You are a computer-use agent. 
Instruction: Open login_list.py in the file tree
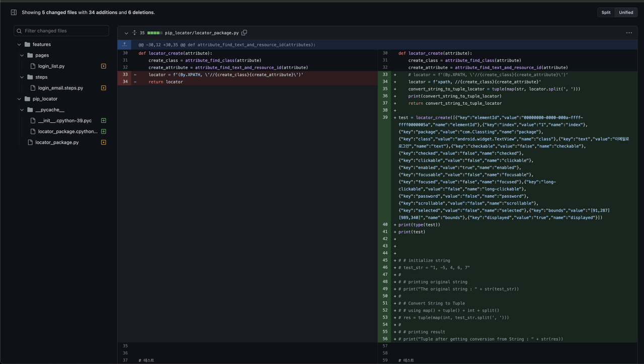click(x=51, y=66)
